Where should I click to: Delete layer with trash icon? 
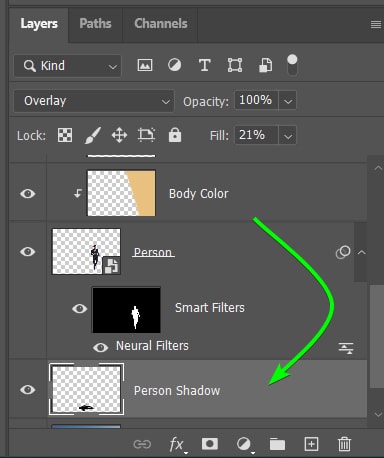point(344,444)
